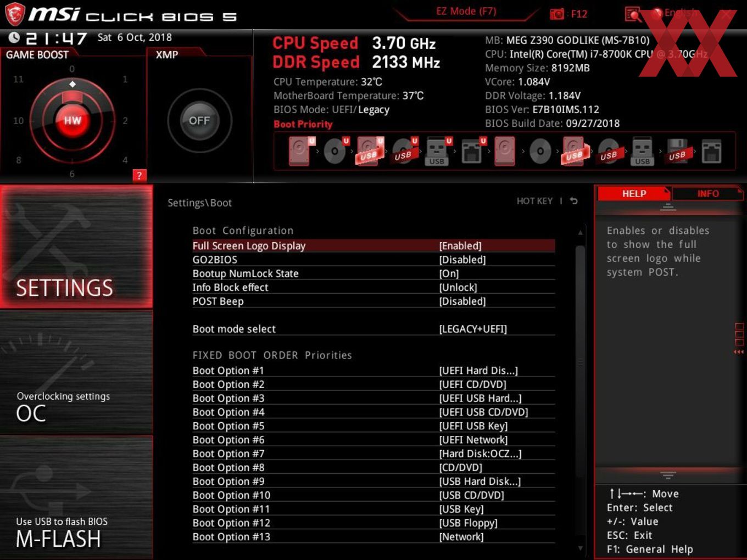Screen dimensions: 747x560
Task: Click the Settings\Boot breadcrumb path
Action: pyautogui.click(x=199, y=203)
